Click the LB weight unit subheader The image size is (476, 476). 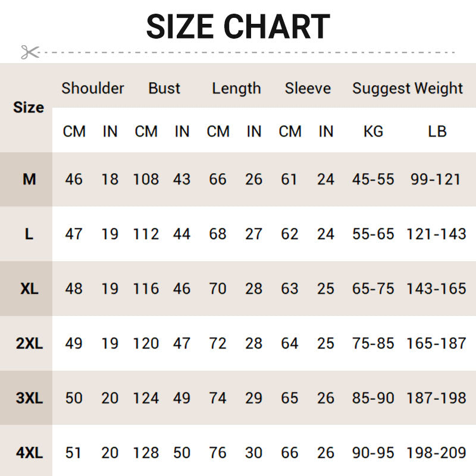437,131
